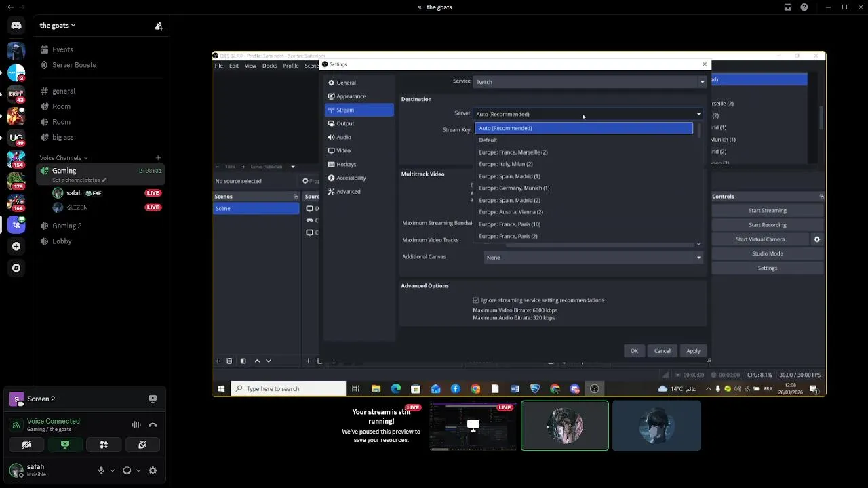
Task: Click Cancel in OBS Settings dialog
Action: [662, 351]
